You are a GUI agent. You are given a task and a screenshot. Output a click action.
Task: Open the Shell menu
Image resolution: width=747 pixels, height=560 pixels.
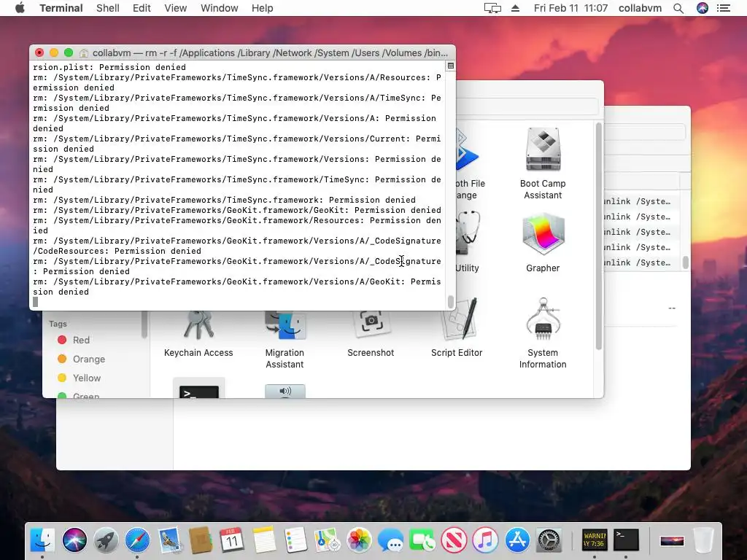coord(108,8)
